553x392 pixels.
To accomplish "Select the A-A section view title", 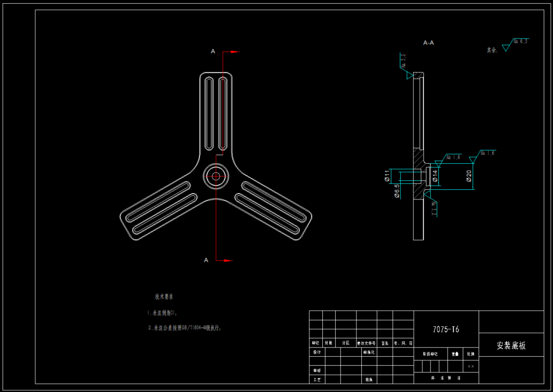I will pos(428,43).
